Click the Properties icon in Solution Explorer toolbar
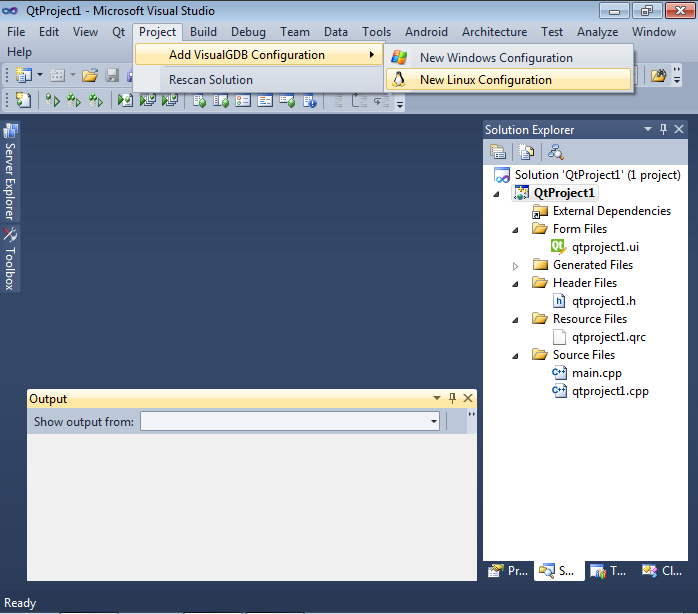Image resolution: width=698 pixels, height=614 pixels. pyautogui.click(x=498, y=152)
